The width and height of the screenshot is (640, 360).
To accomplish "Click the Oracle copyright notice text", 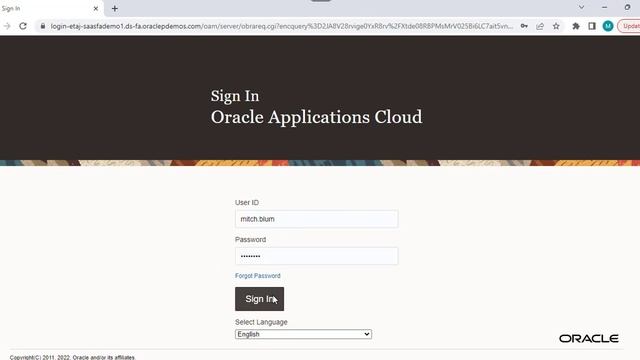I will coord(73,357).
